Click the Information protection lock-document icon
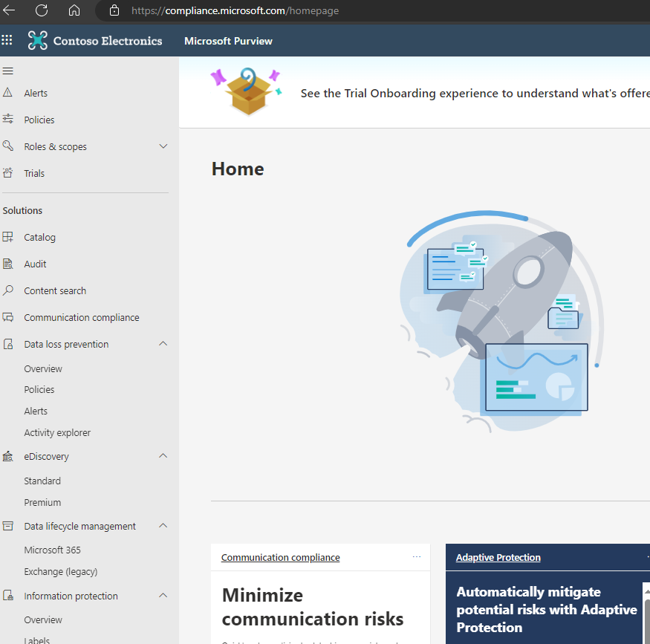The height and width of the screenshot is (644, 650). click(7, 596)
